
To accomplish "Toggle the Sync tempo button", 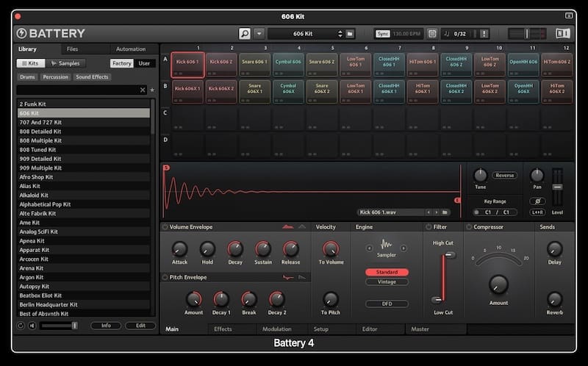I will click(x=382, y=34).
